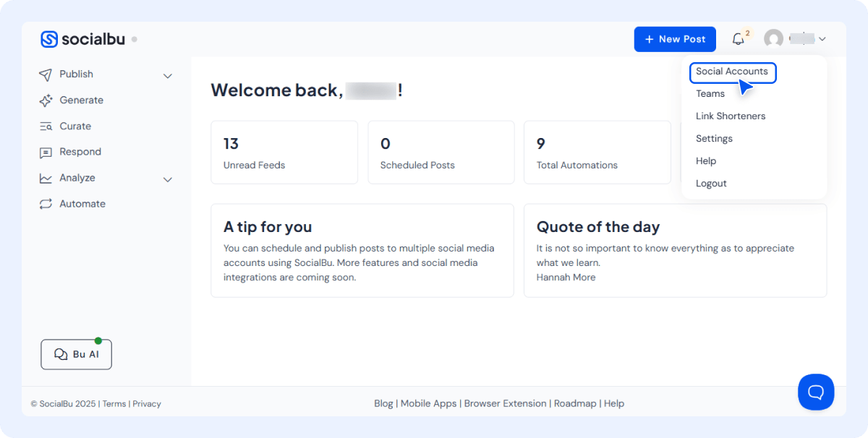Expand the Publish section
Viewport: 868px width, 438px height.
(168, 75)
